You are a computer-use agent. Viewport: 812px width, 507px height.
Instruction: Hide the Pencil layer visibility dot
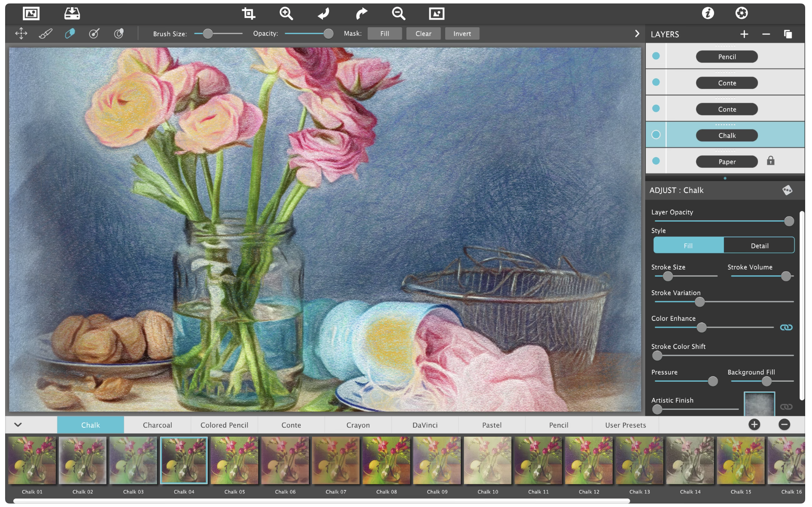656,56
